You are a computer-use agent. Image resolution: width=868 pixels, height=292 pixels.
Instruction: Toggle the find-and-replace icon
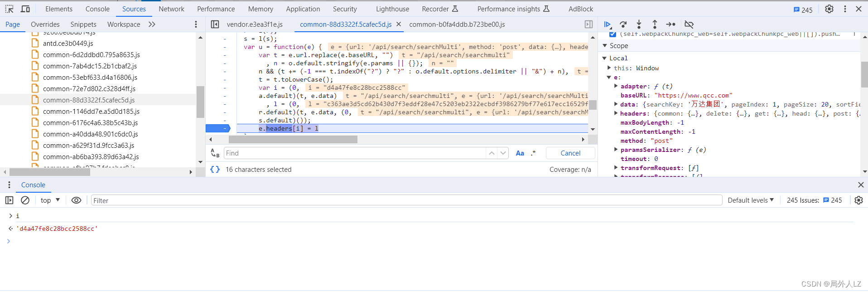[215, 153]
